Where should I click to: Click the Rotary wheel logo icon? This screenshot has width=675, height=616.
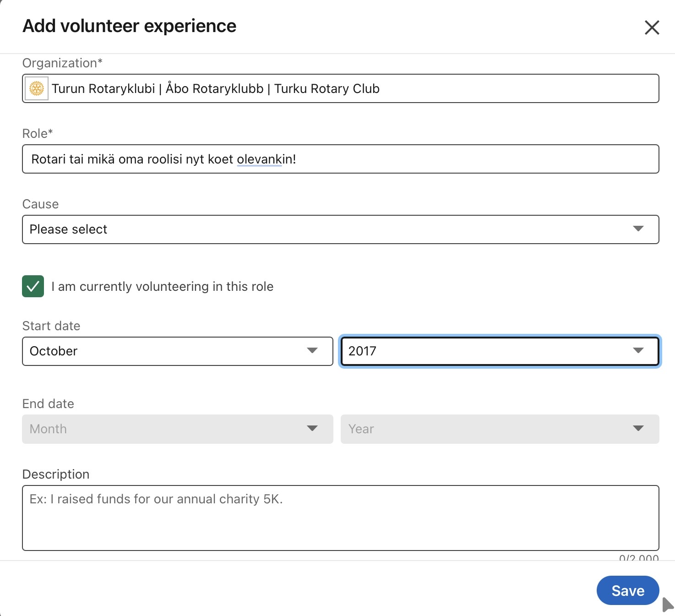point(37,88)
